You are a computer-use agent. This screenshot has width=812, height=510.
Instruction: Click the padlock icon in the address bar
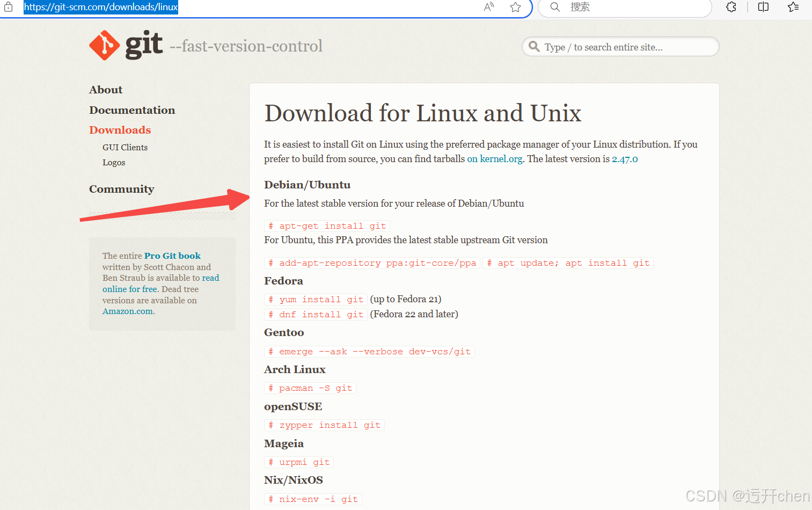pos(9,8)
